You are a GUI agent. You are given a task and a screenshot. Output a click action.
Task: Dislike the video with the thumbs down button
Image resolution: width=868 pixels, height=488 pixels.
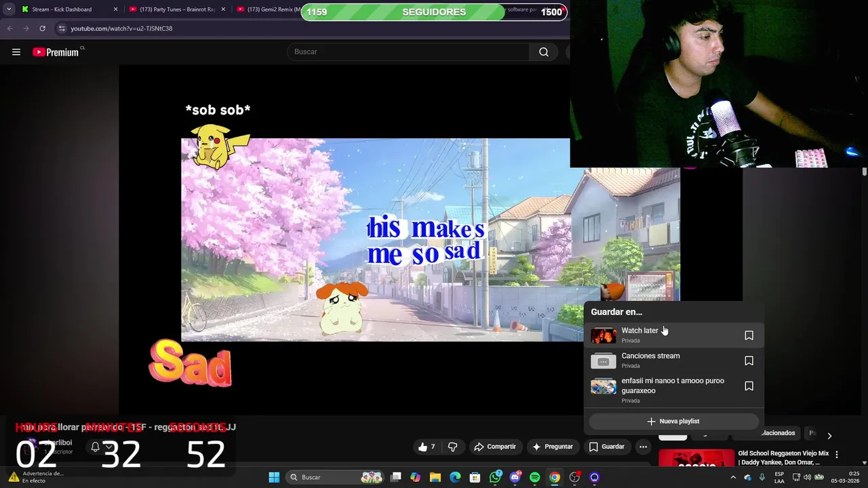(x=452, y=447)
